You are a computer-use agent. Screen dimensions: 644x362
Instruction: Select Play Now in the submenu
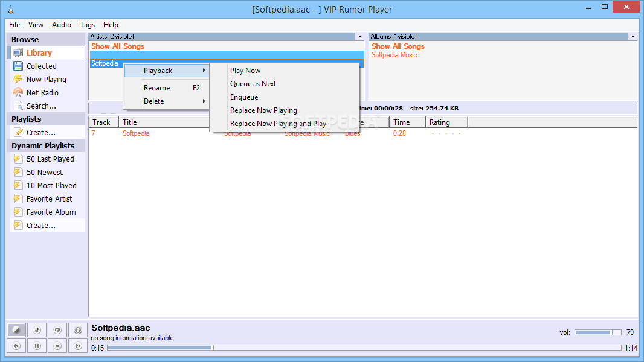pyautogui.click(x=284, y=71)
